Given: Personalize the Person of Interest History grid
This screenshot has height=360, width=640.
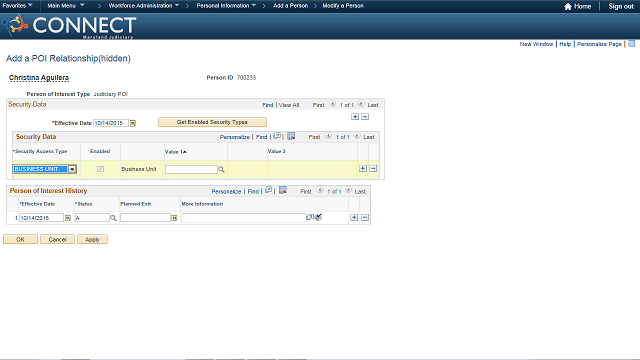Looking at the screenshot, I should tap(226, 191).
